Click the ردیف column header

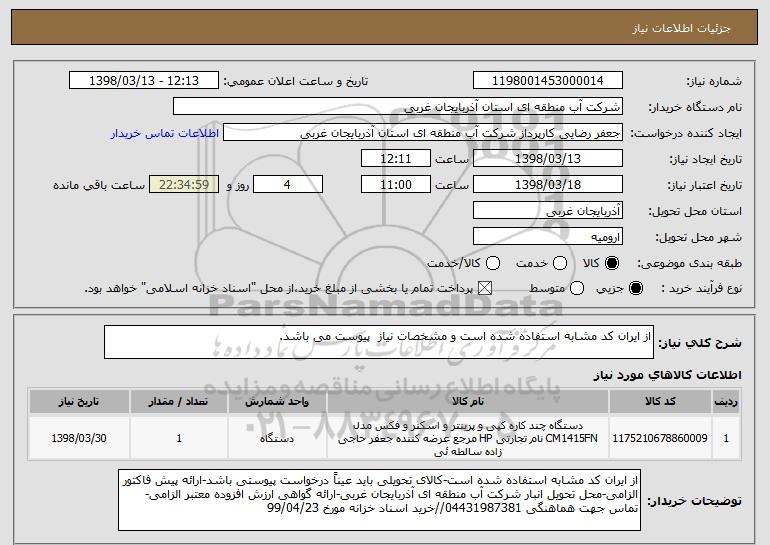point(726,402)
